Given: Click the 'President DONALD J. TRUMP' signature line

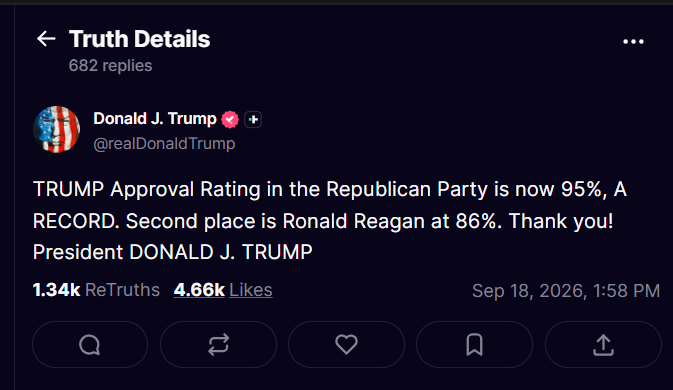Looking at the screenshot, I should click(173, 252).
